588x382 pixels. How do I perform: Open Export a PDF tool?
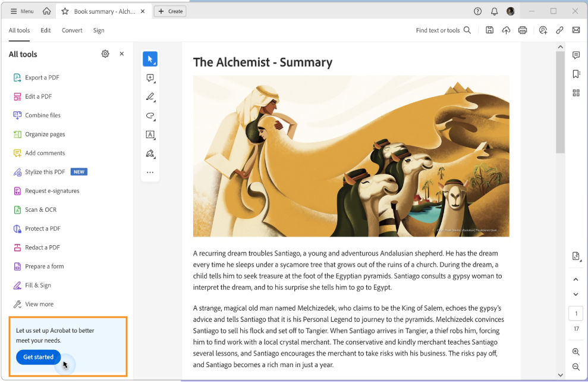tap(36, 78)
